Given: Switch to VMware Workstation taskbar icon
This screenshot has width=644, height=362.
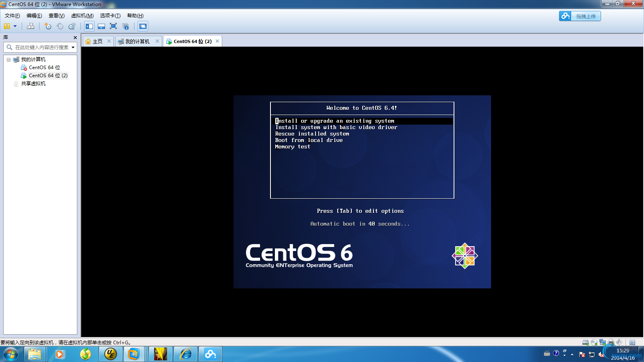Looking at the screenshot, I should (134, 354).
